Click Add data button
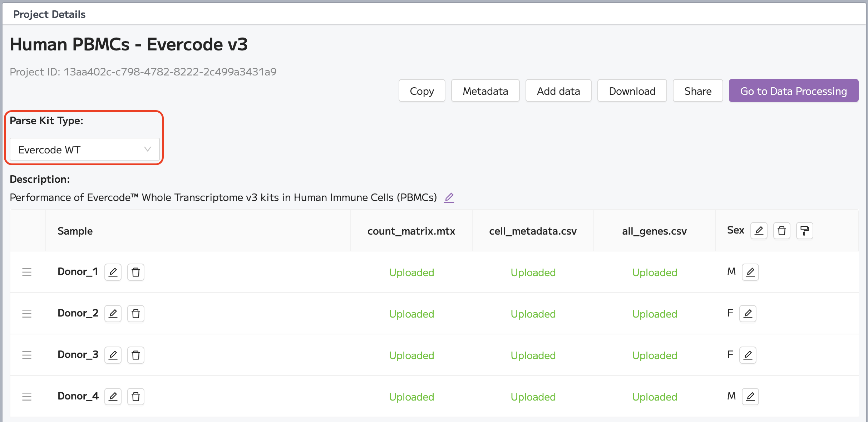Screen dimensions: 868x422 point(558,91)
